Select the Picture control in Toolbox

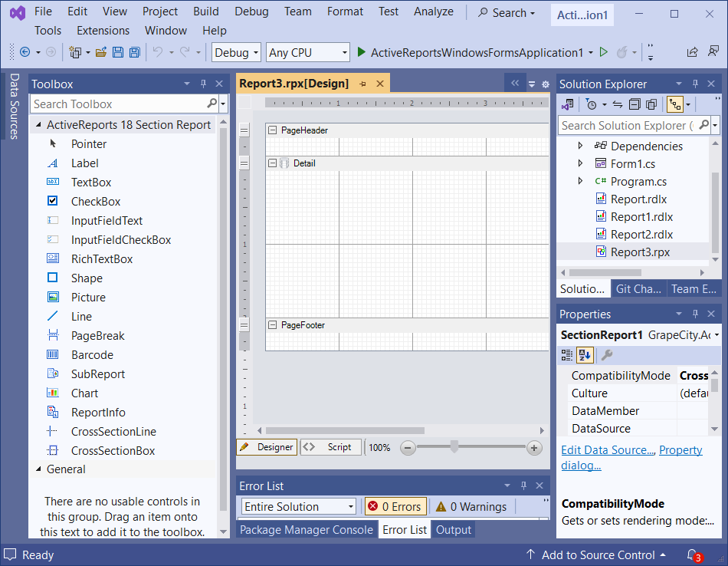coord(88,298)
